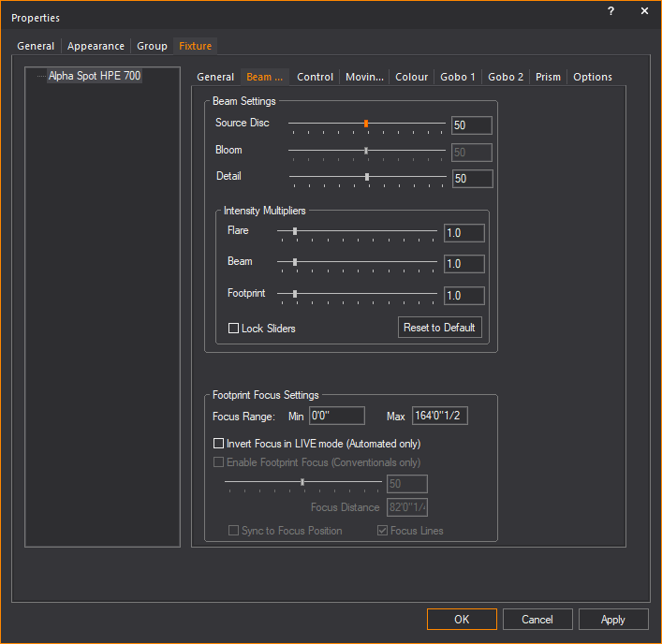Click Reset to Default button
Viewport: 662px width, 644px height.
tap(440, 328)
